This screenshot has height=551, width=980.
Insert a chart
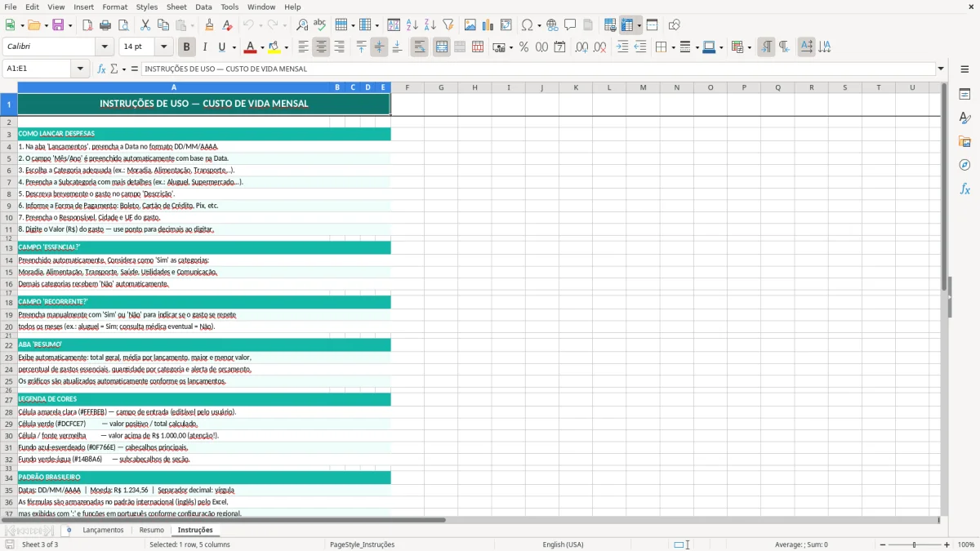click(x=488, y=25)
